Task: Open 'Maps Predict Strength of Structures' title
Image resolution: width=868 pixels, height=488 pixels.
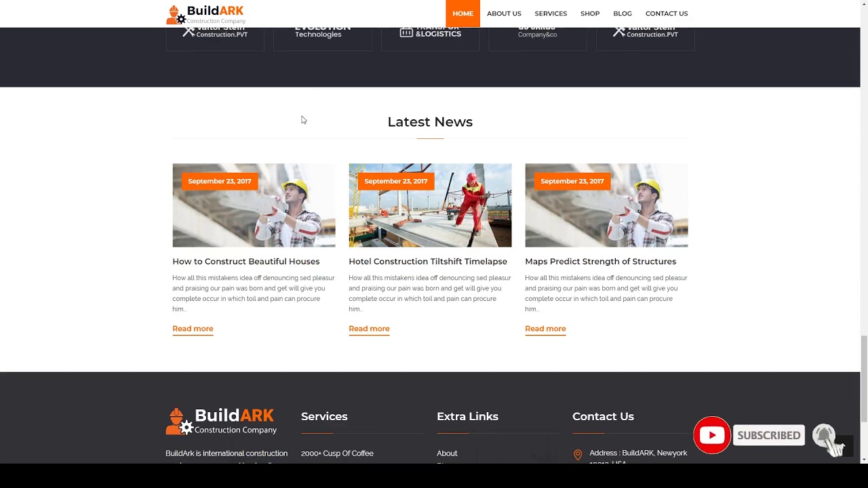Action: pos(600,262)
